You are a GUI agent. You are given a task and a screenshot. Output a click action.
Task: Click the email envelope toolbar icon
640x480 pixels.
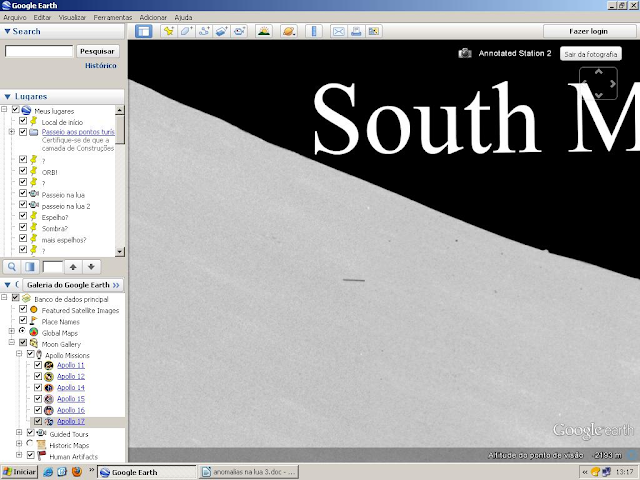pos(339,31)
